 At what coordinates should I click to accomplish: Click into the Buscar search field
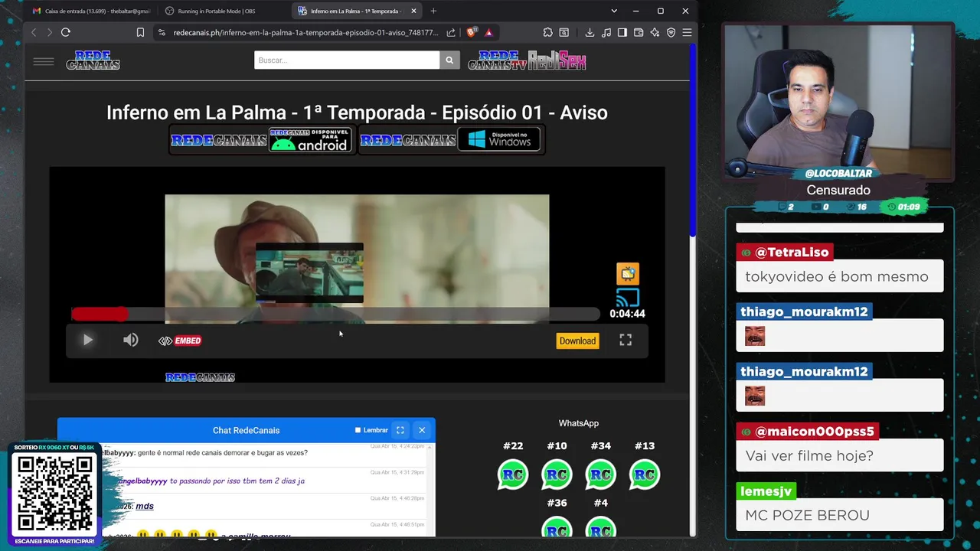[x=347, y=60]
